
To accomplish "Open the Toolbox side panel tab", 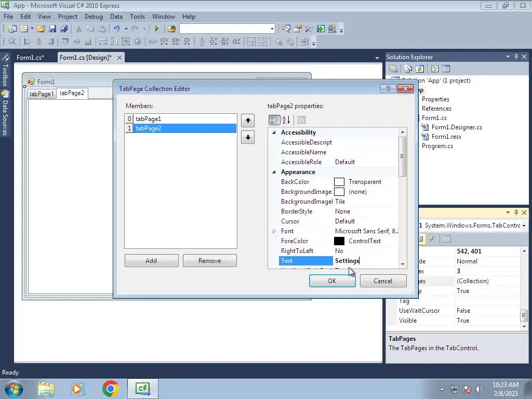I will tap(5, 71).
